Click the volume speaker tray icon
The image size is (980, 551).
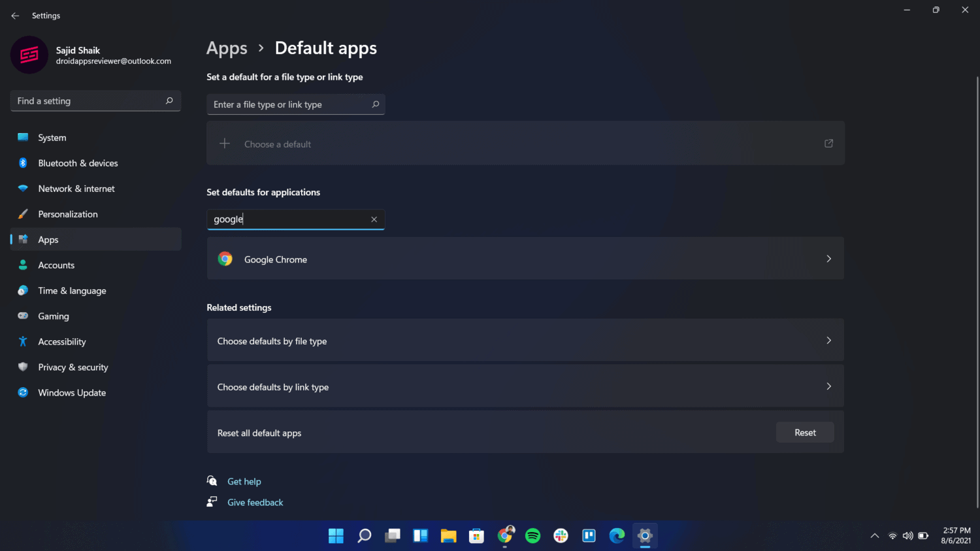click(907, 536)
